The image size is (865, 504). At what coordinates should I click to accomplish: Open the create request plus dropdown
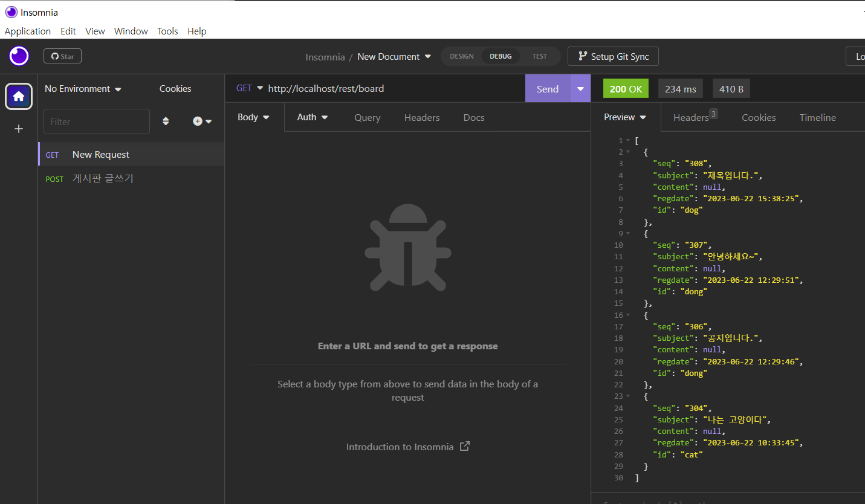pyautogui.click(x=202, y=121)
